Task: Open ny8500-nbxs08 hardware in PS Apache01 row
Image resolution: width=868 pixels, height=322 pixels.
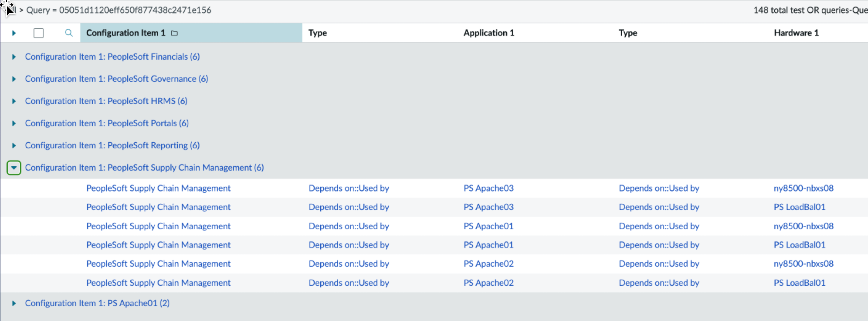Action: 804,226
